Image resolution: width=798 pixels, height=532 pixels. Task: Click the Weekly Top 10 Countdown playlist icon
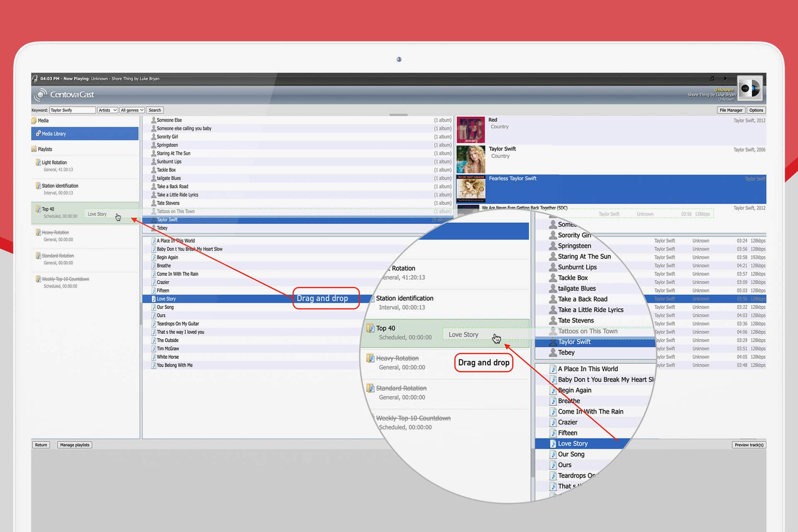click(x=38, y=279)
